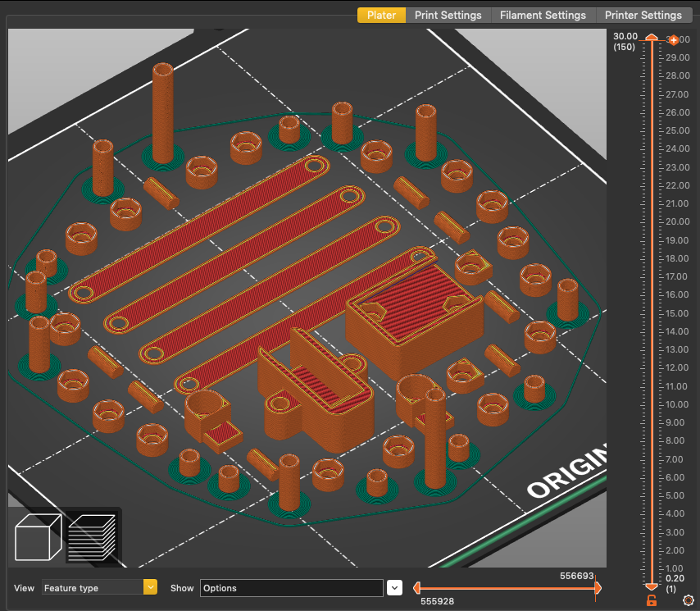700x611 pixels.
Task: Click the right horizontal slider arrow handle
Action: [x=598, y=588]
